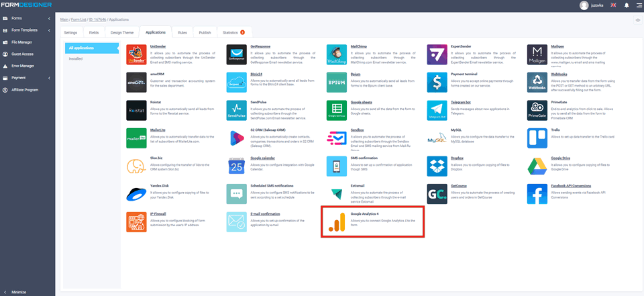The height and width of the screenshot is (296, 644).
Task: Click the Trello application icon
Action: pyautogui.click(x=538, y=138)
